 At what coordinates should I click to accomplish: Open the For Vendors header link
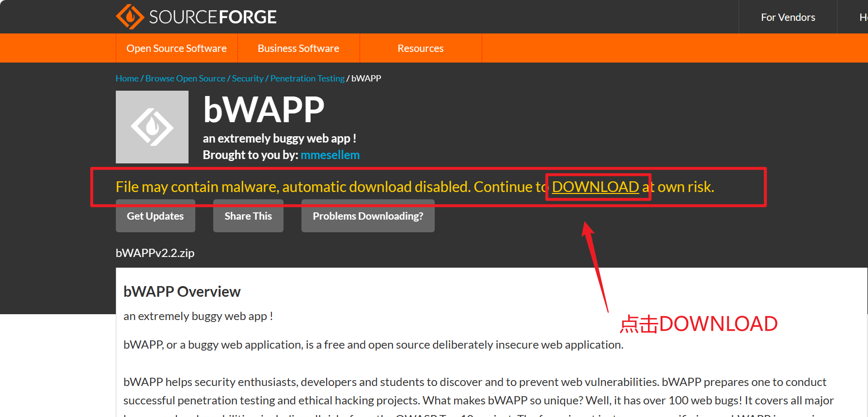coord(788,17)
